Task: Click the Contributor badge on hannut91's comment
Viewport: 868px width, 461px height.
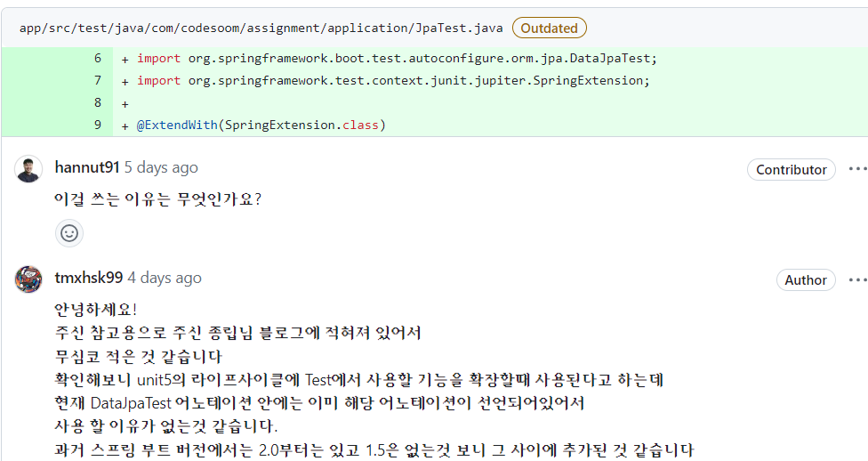Action: click(x=791, y=170)
